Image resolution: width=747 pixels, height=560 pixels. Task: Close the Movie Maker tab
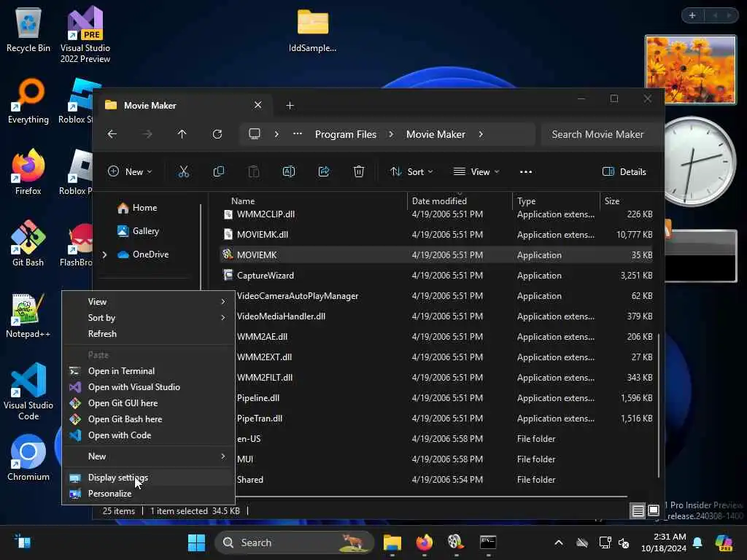258,105
